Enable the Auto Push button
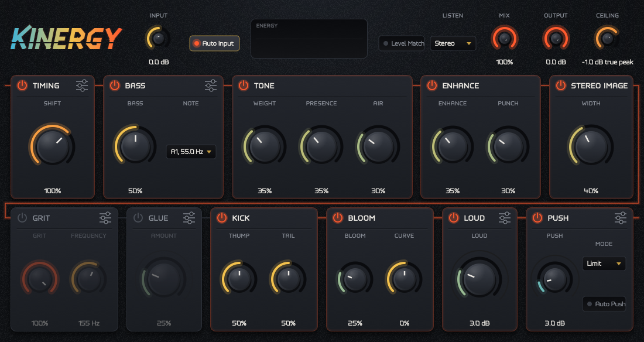The height and width of the screenshot is (342, 644). [604, 304]
